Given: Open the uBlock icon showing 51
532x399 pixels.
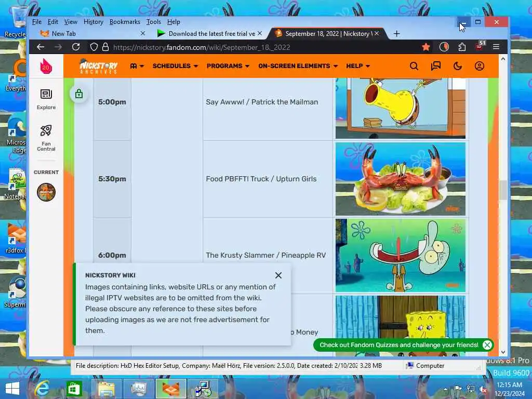Looking at the screenshot, I should pyautogui.click(x=480, y=46).
